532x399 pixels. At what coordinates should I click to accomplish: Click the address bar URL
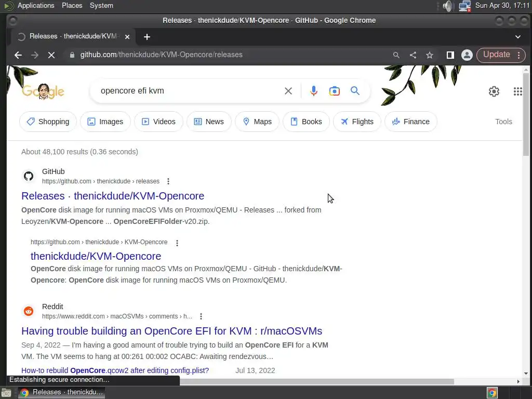click(x=161, y=55)
